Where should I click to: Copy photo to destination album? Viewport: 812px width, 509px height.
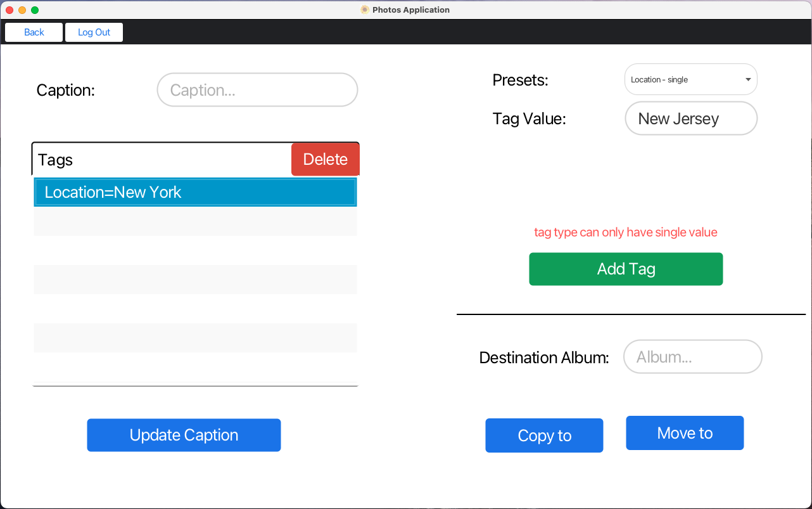(x=544, y=435)
